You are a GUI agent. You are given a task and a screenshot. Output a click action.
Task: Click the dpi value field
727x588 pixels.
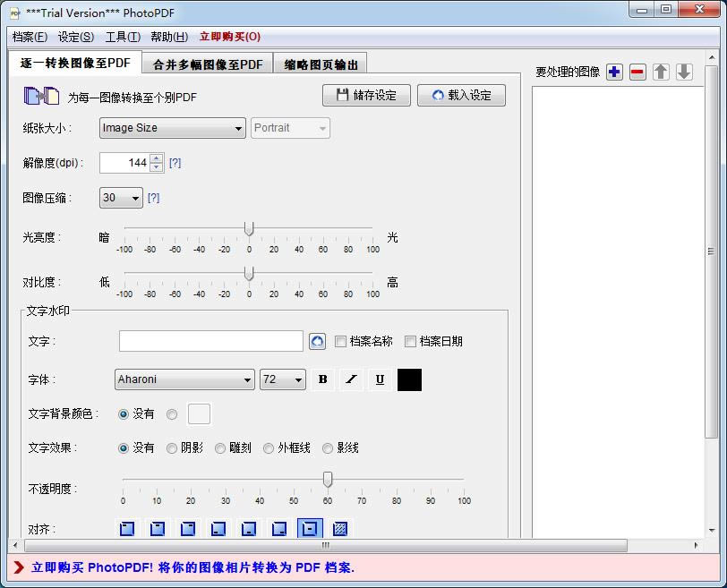click(124, 163)
